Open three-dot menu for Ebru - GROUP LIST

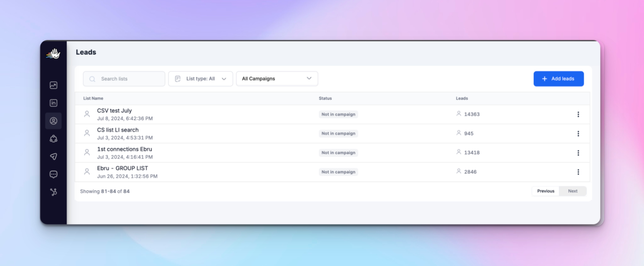[578, 172]
